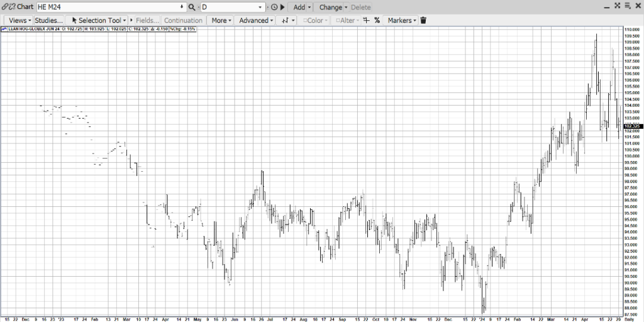Click the expand-to-fullscreen icon at top right

tap(617, 6)
